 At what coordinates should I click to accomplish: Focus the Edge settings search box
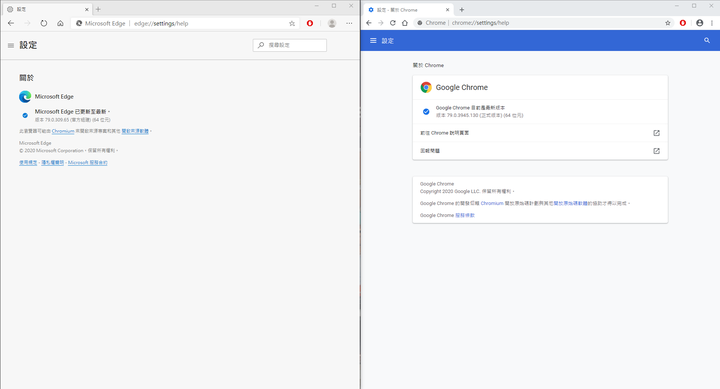point(290,45)
